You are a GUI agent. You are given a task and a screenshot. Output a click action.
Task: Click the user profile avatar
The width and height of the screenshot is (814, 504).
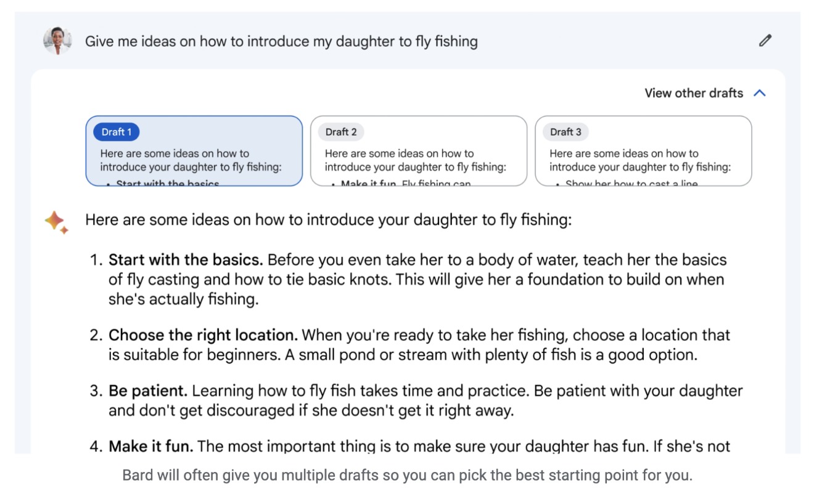[x=57, y=41]
